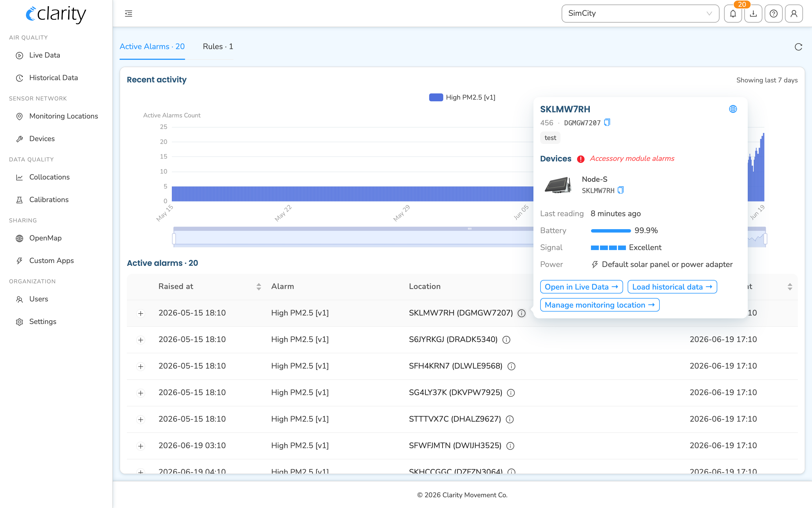
Task: Click Manage monitoring location button
Action: (600, 305)
